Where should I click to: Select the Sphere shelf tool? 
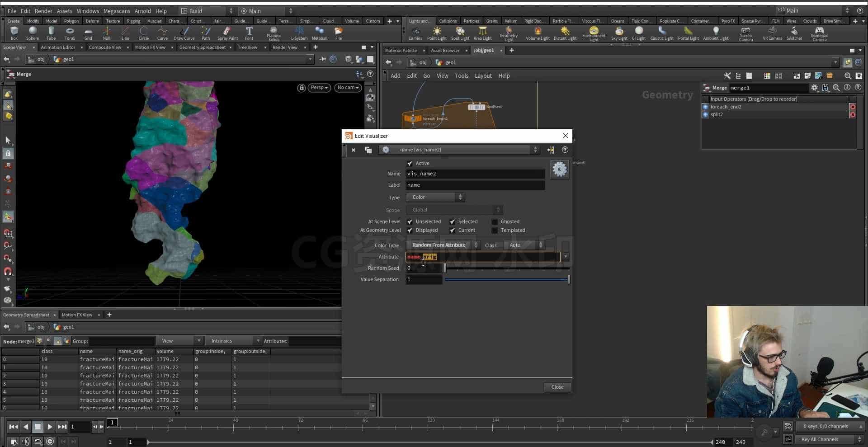coord(33,33)
